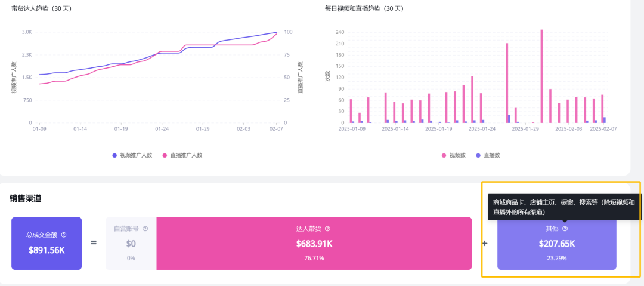
Task: Click the 2025-02-03 date label
Action: (569, 129)
